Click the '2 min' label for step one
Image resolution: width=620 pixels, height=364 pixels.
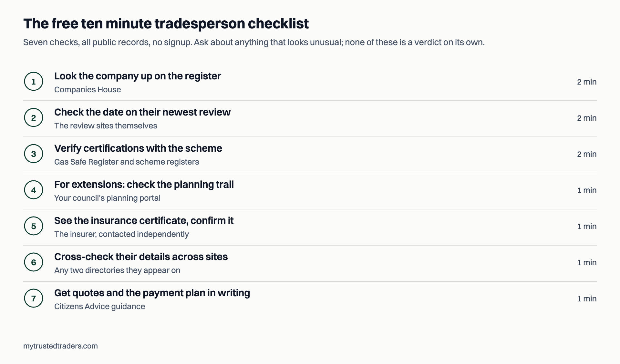[587, 82]
